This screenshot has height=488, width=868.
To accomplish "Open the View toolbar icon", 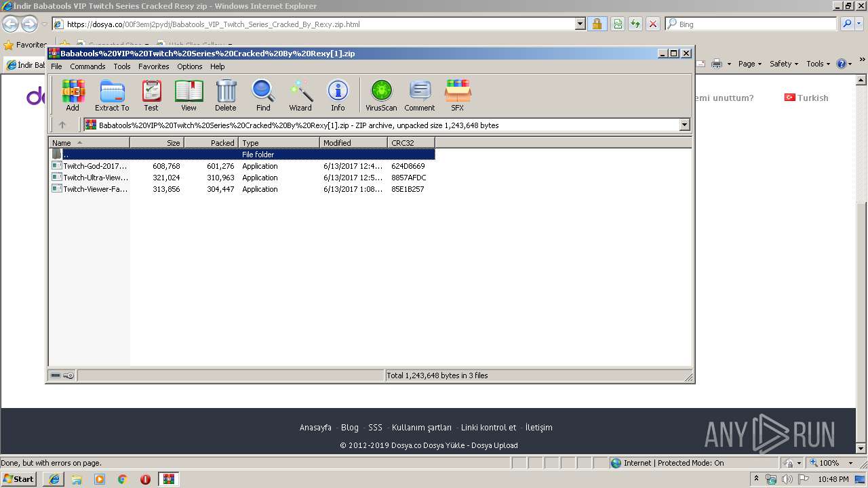I will [189, 95].
